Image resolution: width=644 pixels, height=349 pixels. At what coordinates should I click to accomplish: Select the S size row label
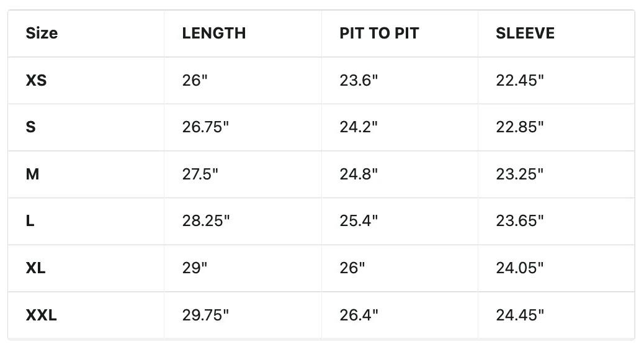click(x=31, y=127)
